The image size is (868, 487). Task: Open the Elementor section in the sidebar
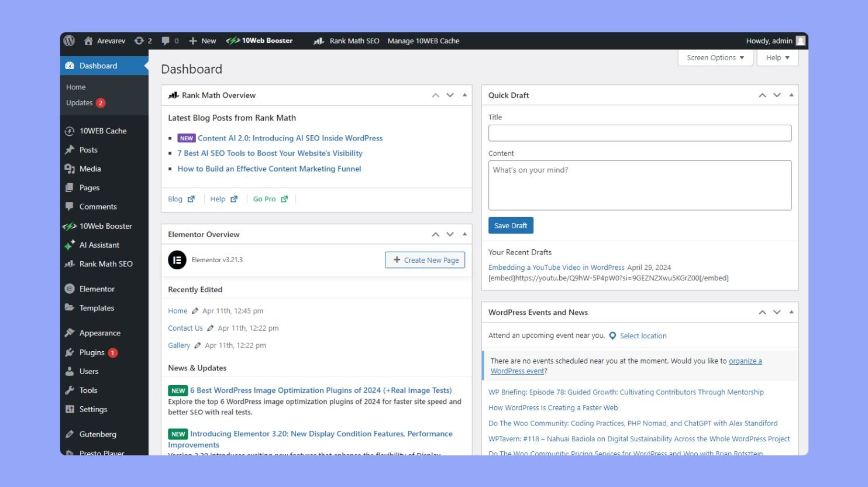97,289
